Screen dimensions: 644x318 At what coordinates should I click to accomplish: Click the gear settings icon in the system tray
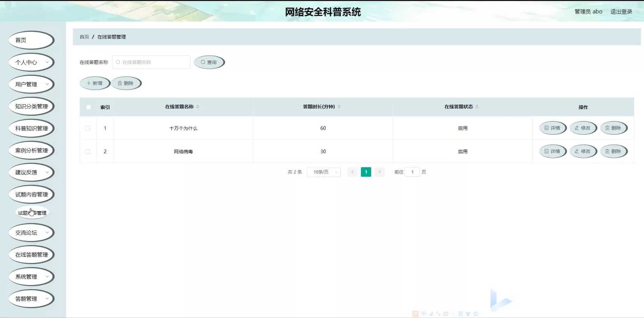click(x=475, y=313)
